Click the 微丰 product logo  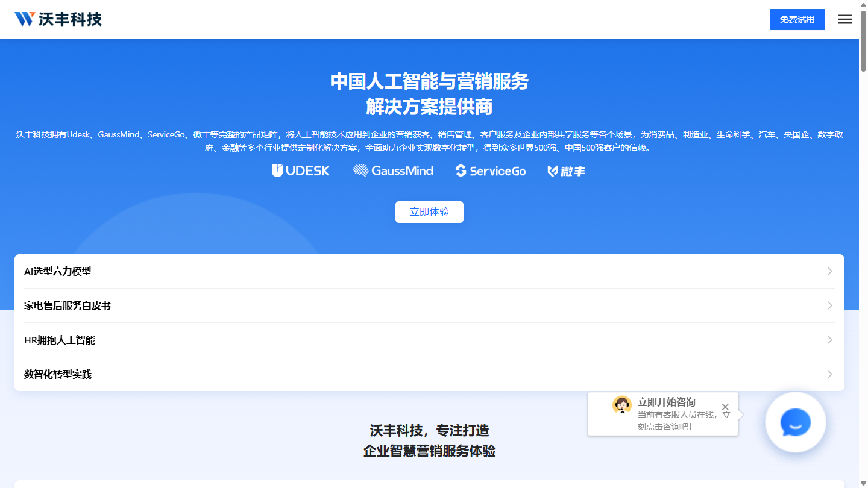tap(566, 171)
